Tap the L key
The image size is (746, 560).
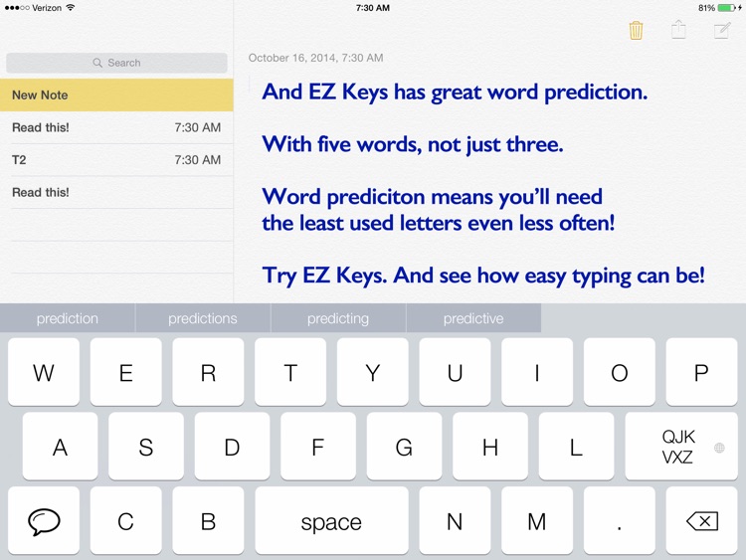(577, 447)
